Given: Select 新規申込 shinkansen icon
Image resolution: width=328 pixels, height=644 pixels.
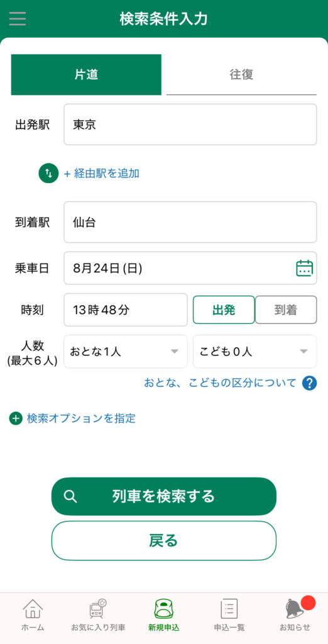Looking at the screenshot, I should [164, 615].
